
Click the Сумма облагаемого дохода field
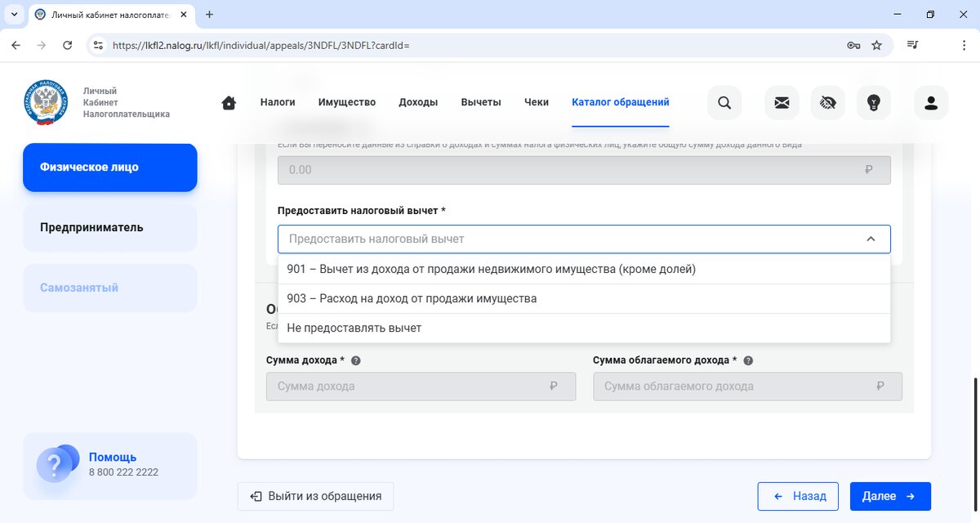[x=748, y=387]
